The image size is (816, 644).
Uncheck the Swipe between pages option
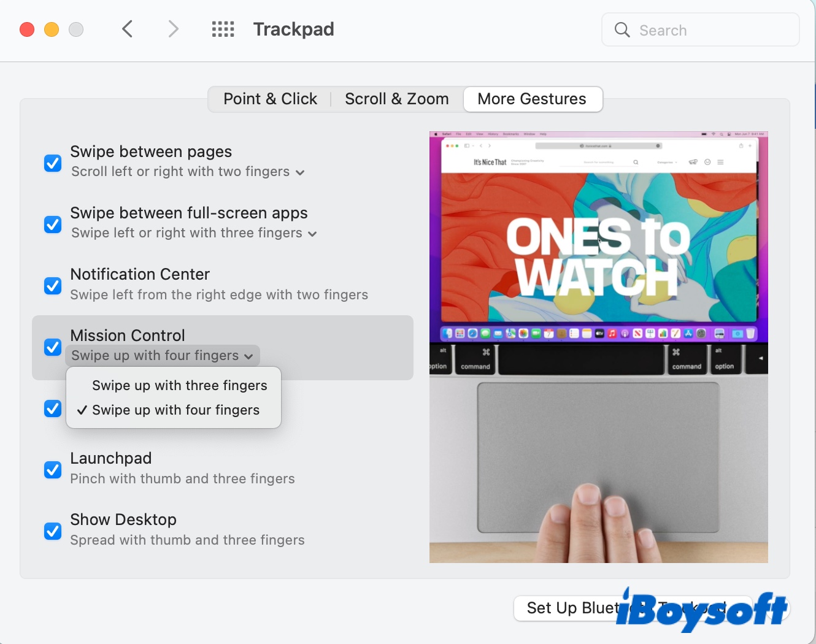coord(52,163)
